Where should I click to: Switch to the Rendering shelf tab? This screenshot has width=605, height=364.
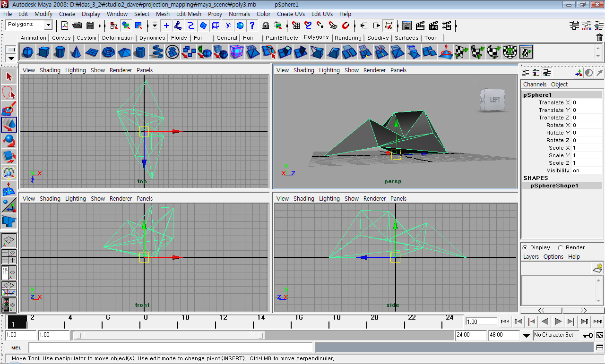click(348, 38)
